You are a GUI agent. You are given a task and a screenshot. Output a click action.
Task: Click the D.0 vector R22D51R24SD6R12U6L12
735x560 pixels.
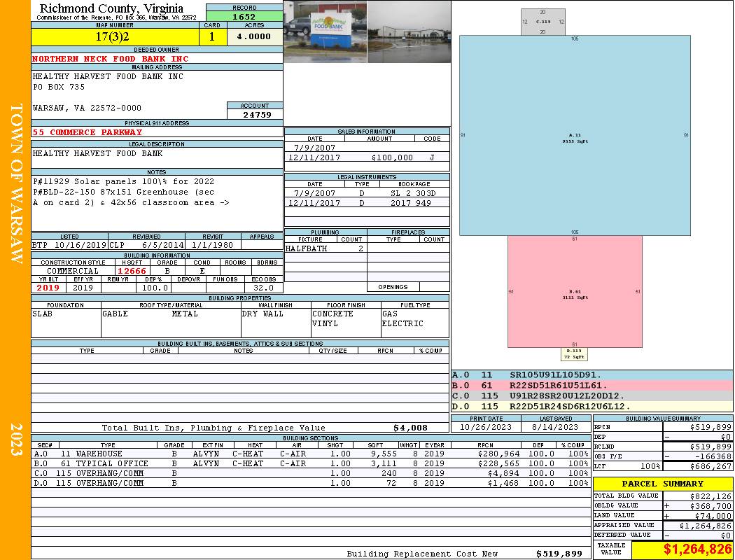coord(570,406)
